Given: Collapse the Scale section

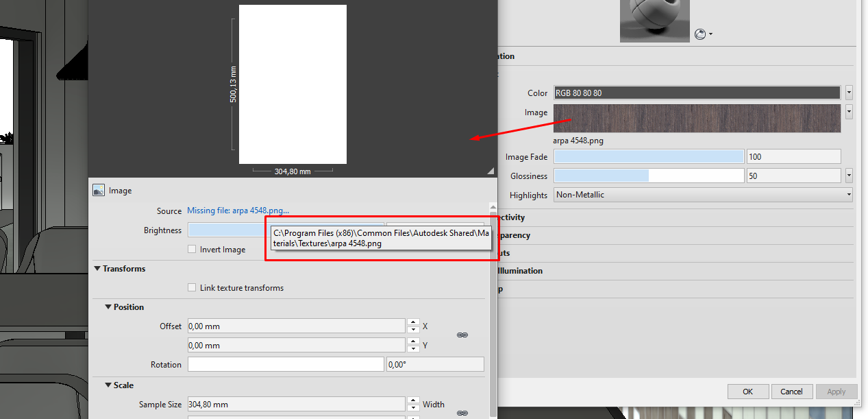Looking at the screenshot, I should pyautogui.click(x=108, y=385).
